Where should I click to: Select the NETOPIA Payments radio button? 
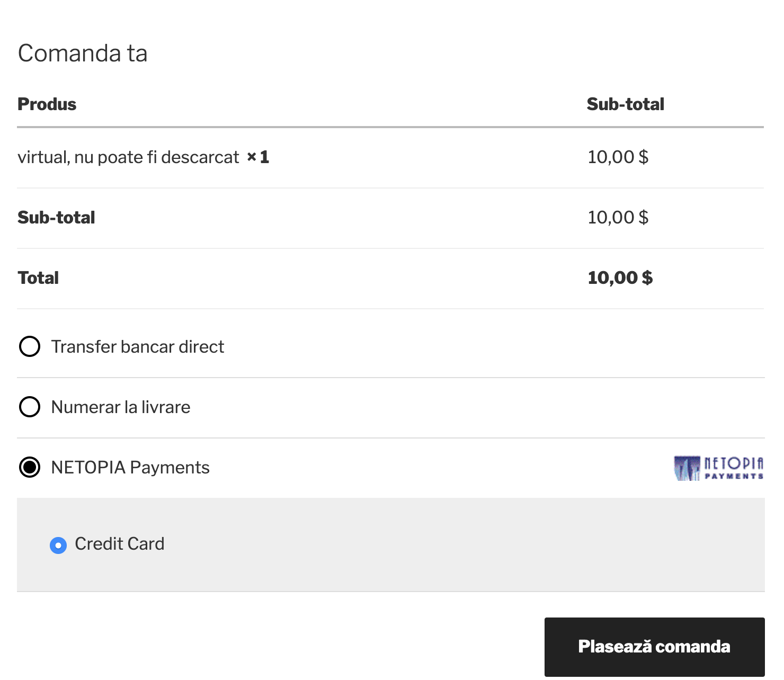(30, 467)
